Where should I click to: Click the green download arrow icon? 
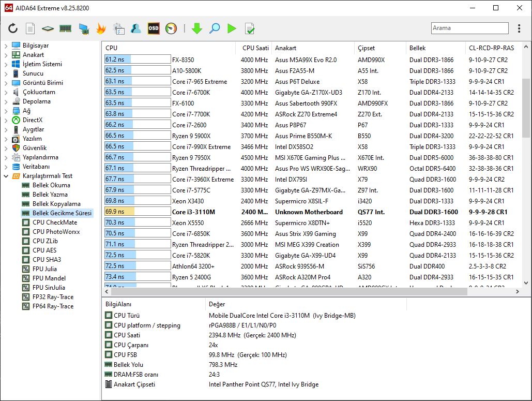pyautogui.click(x=197, y=28)
